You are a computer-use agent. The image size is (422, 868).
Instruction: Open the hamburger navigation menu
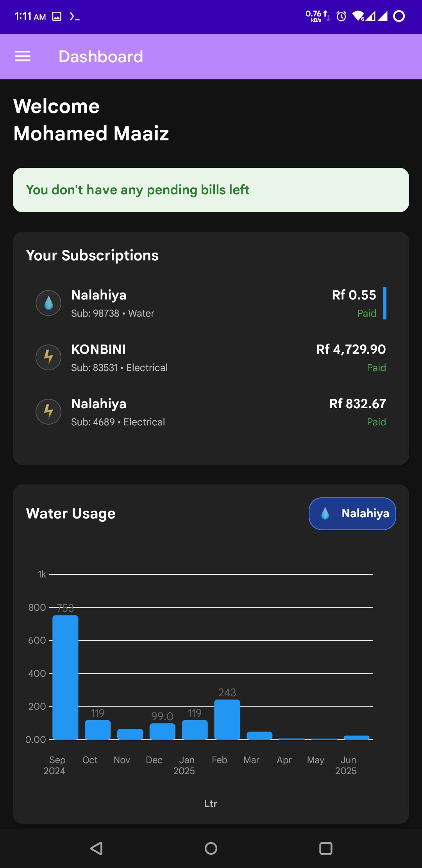click(23, 56)
